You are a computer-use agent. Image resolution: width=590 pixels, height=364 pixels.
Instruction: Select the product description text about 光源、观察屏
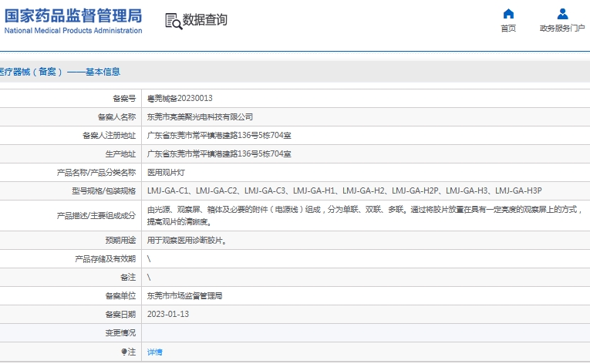pyautogui.click(x=365, y=215)
